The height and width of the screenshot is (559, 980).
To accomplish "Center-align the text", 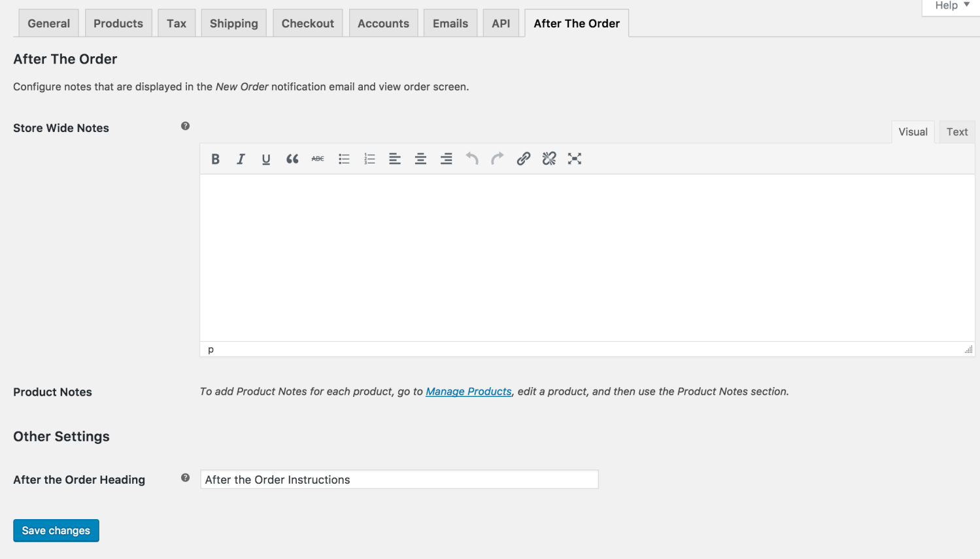I will pyautogui.click(x=420, y=158).
